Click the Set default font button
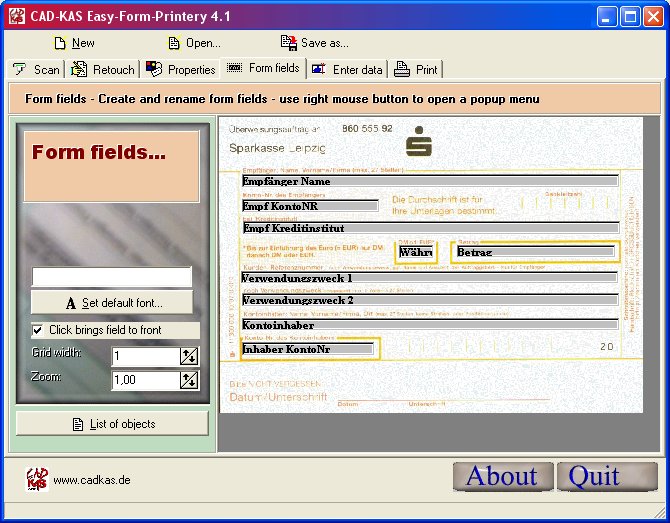The image size is (670, 523). pyautogui.click(x=112, y=303)
